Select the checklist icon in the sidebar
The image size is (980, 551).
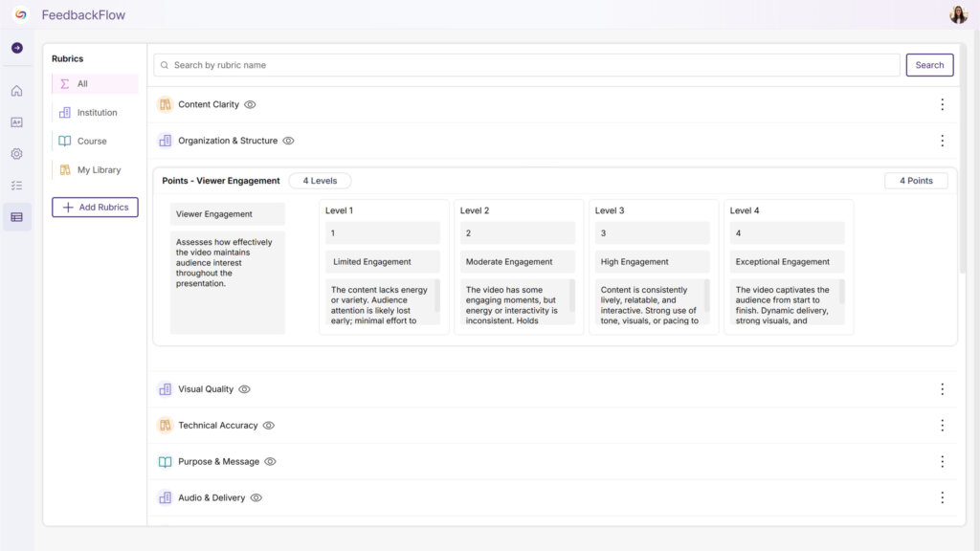click(x=16, y=185)
